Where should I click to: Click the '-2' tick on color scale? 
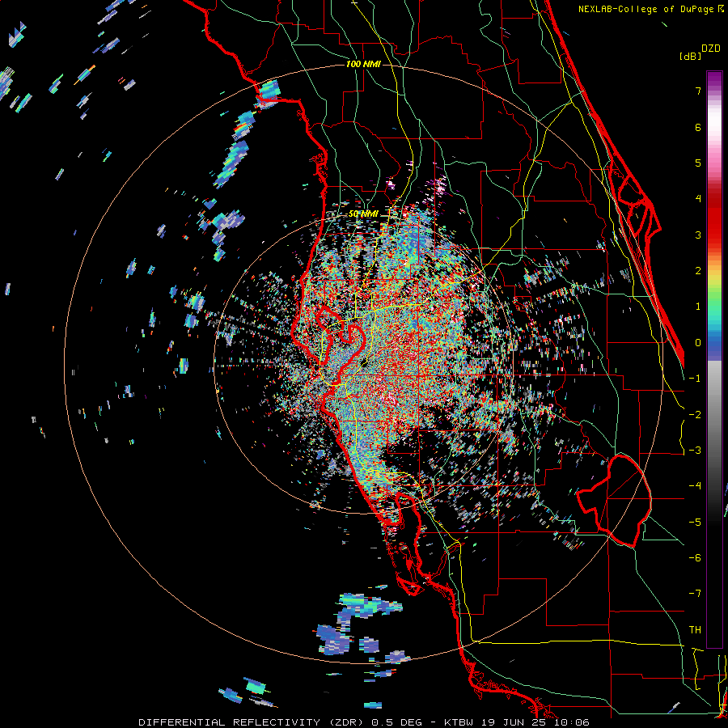coord(695,414)
